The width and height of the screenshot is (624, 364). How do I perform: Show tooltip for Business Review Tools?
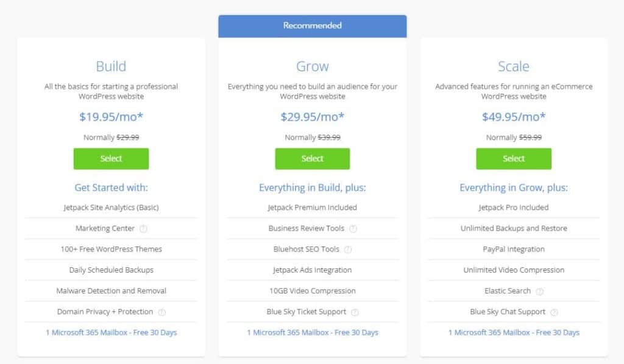point(353,228)
